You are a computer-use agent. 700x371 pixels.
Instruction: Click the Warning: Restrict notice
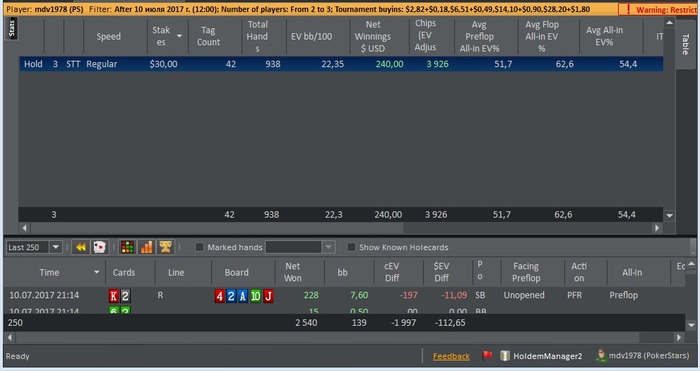point(658,9)
